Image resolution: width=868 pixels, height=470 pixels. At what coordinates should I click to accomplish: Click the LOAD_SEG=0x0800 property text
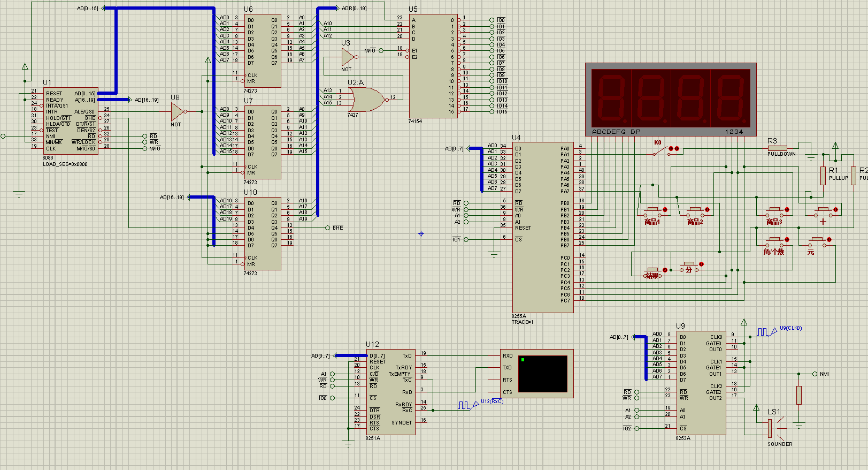(65, 164)
